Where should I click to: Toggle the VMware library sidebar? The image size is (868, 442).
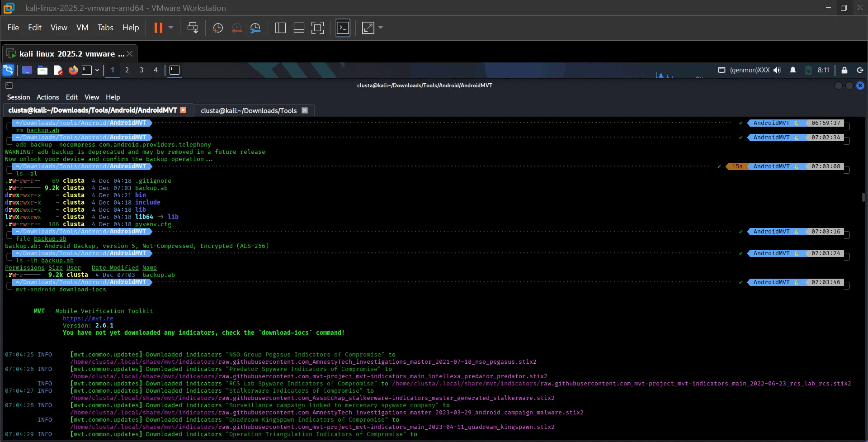pyautogui.click(x=280, y=28)
